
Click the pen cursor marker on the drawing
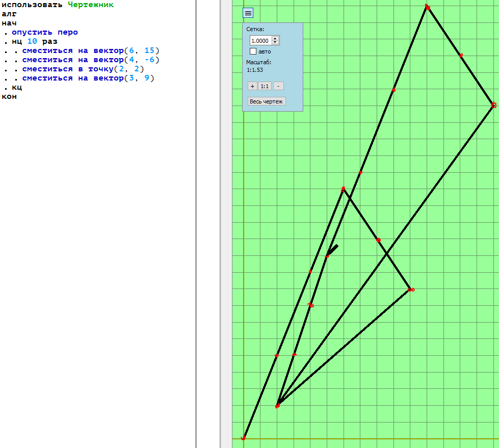332,250
